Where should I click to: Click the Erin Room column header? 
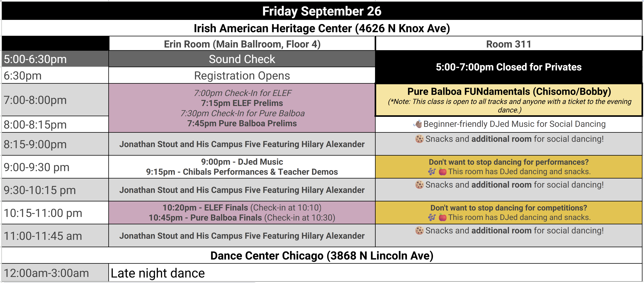242,44
